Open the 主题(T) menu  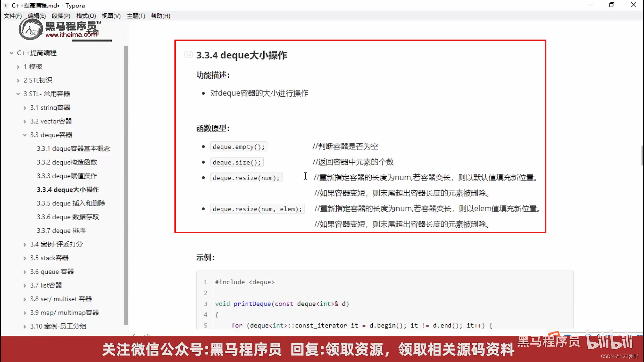click(136, 16)
